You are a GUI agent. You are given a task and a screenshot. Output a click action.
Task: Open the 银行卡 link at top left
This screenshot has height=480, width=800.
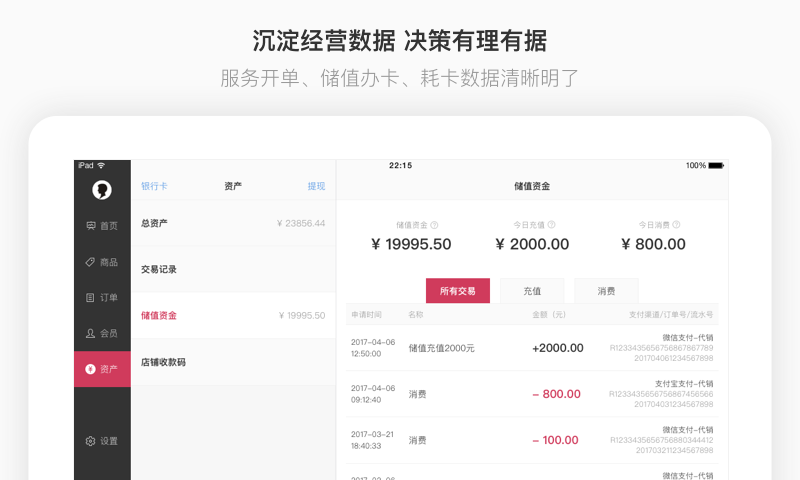154,186
